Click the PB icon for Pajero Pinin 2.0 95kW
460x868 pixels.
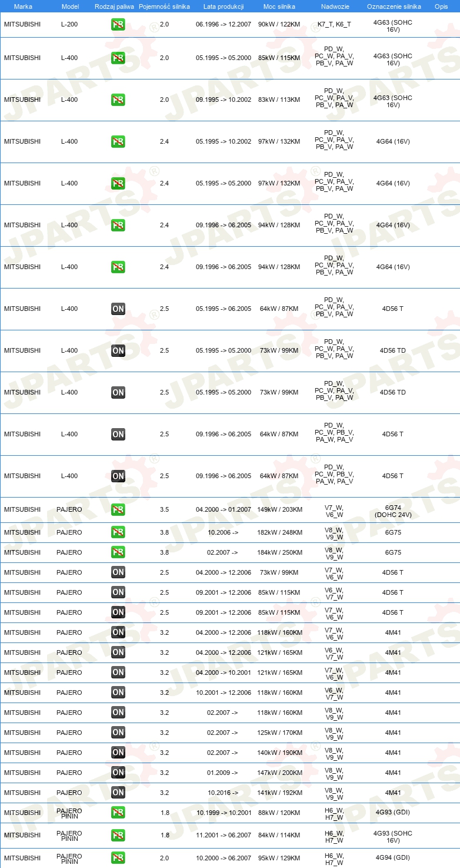click(x=118, y=858)
